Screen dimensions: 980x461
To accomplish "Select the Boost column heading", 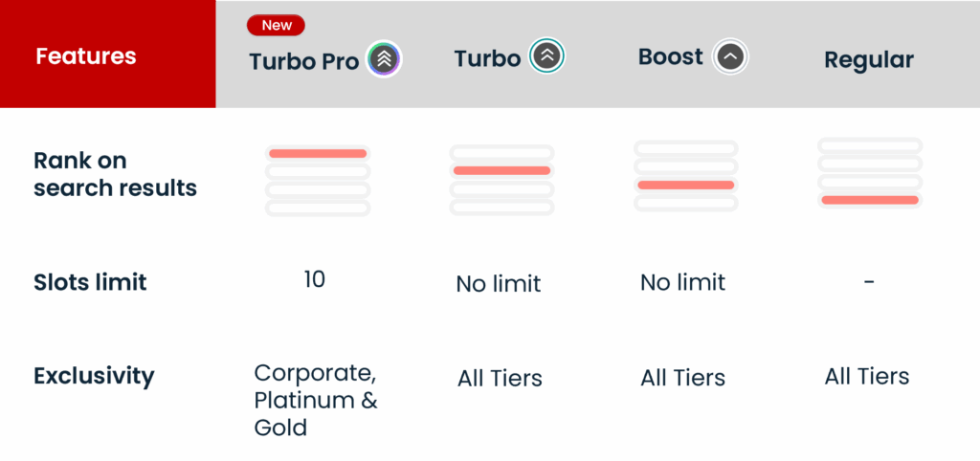I will 671,57.
